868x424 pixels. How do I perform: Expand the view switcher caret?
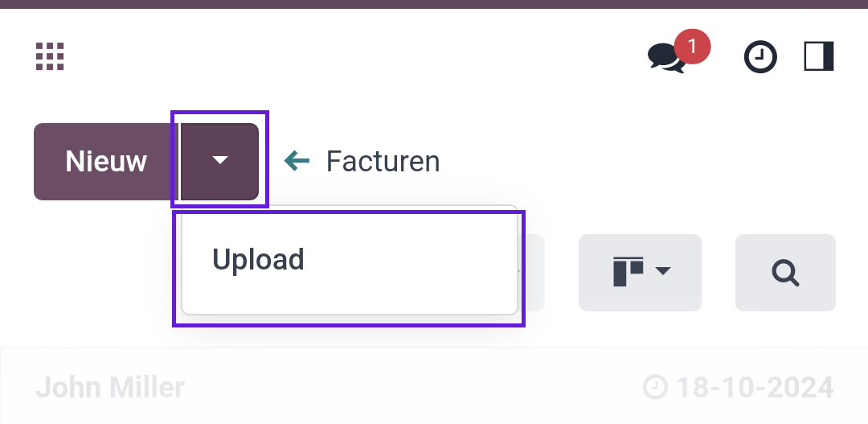[662, 271]
